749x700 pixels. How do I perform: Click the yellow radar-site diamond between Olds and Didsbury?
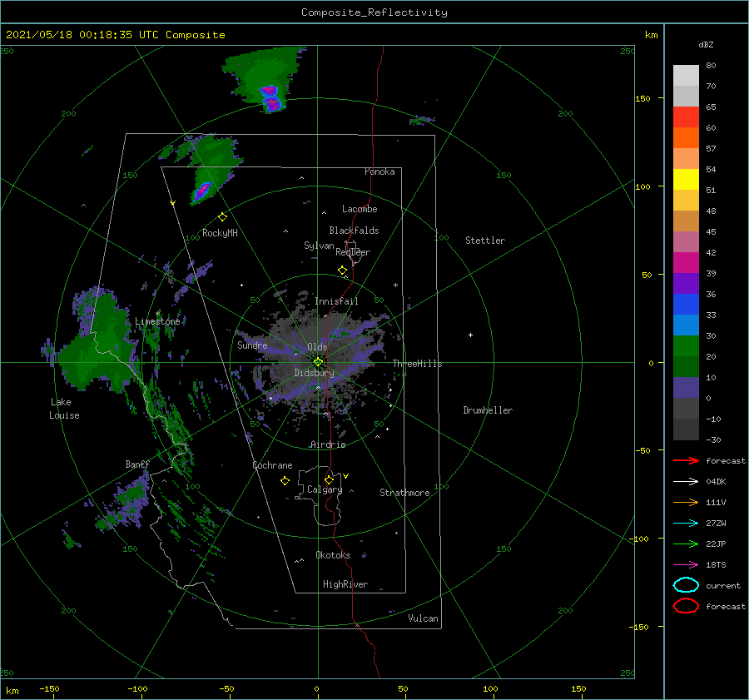tap(318, 362)
